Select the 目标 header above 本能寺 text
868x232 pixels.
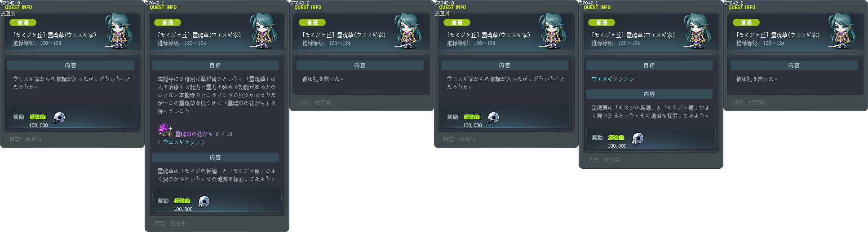pos(215,66)
